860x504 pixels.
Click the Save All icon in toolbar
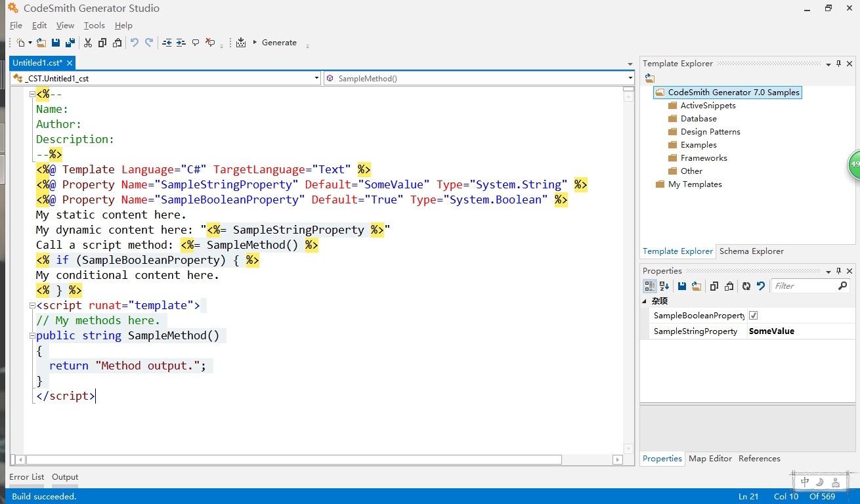pyautogui.click(x=70, y=43)
